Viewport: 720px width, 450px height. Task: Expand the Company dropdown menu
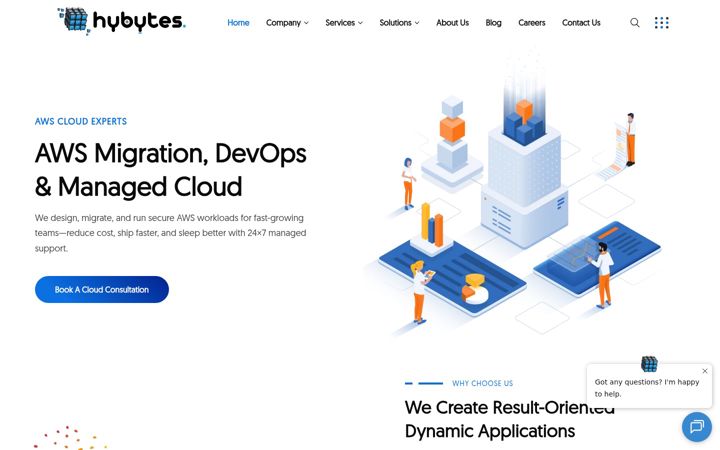tap(287, 22)
